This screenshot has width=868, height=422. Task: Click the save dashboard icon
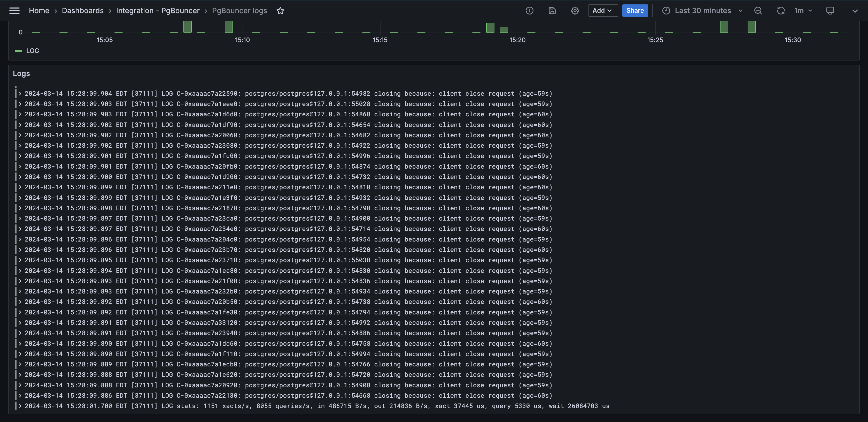point(552,11)
